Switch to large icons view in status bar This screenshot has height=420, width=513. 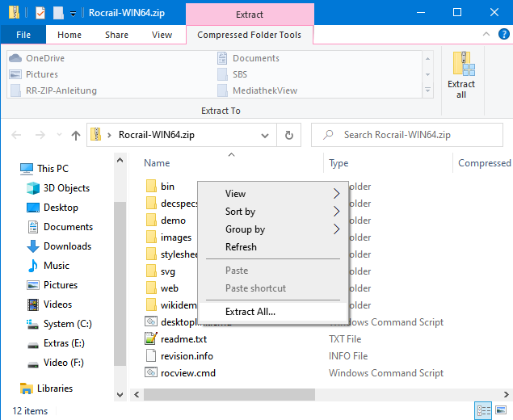pos(502,411)
